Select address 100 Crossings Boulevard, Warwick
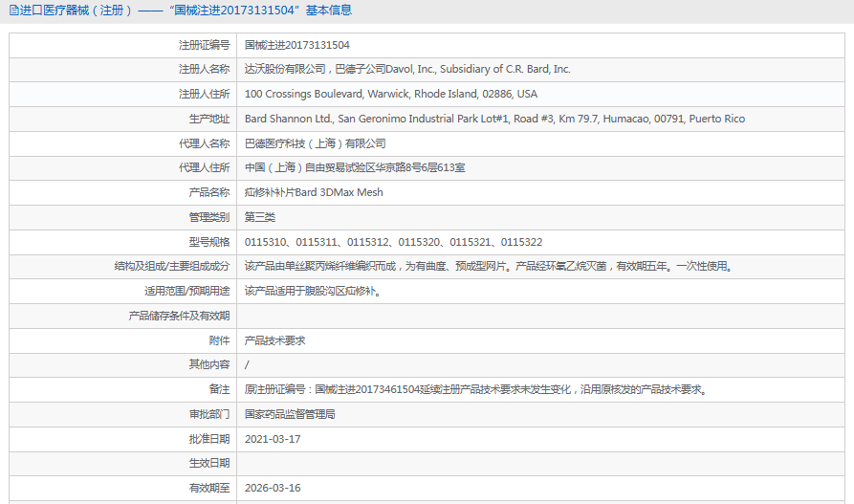 [x=390, y=95]
